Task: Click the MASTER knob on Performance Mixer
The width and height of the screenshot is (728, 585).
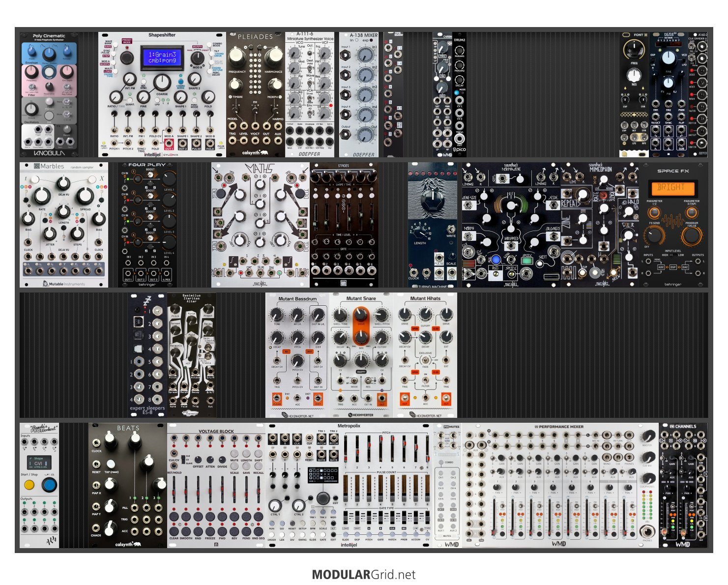Action: pyautogui.click(x=648, y=436)
